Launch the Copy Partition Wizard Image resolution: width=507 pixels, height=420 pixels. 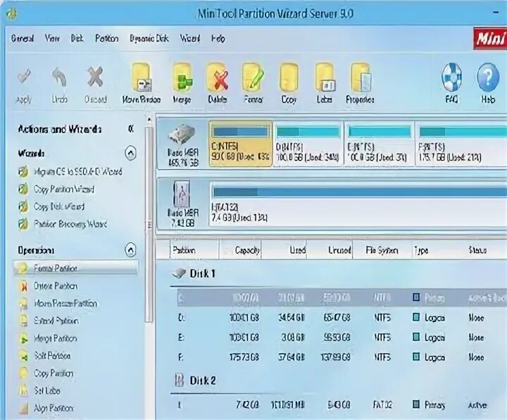coord(63,189)
